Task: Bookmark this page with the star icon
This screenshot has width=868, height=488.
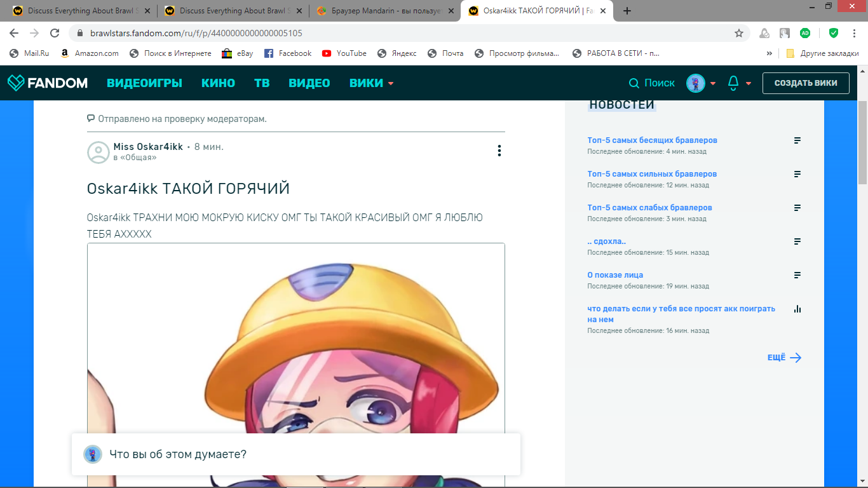Action: coord(739,33)
